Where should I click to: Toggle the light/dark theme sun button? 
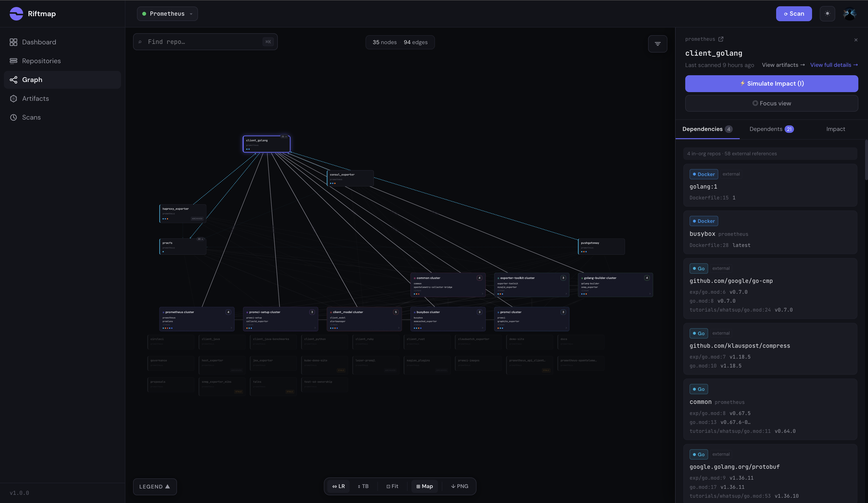[x=827, y=14]
